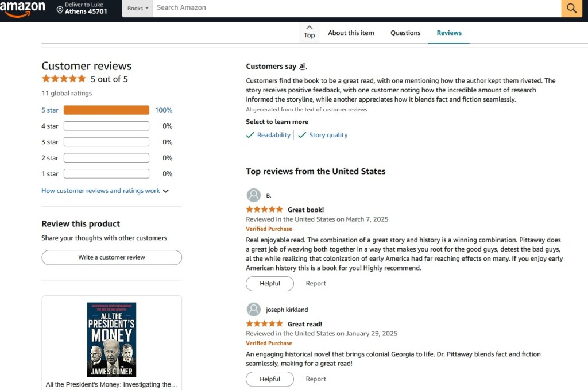Click the delivery location pin icon

[x=60, y=10]
